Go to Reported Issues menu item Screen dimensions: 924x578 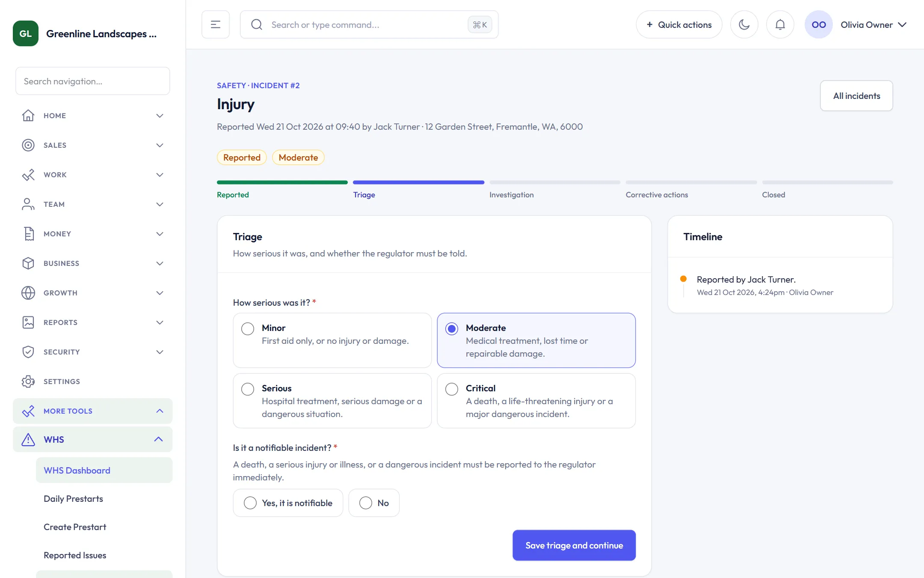[x=75, y=555]
